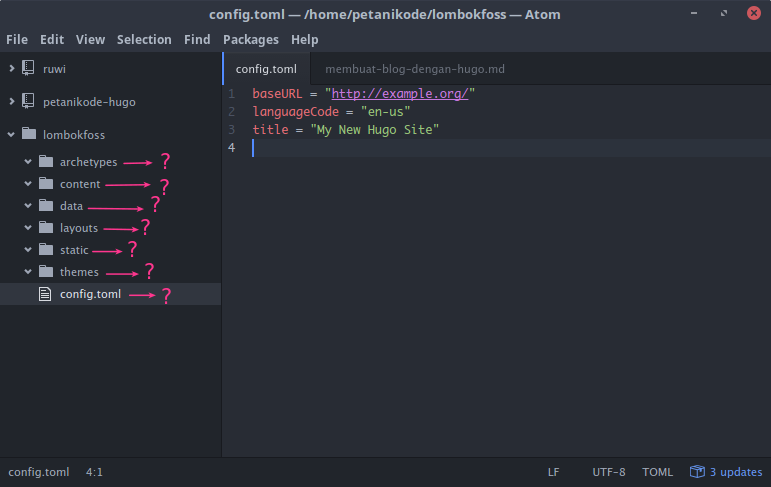Select the data folder name

point(71,206)
